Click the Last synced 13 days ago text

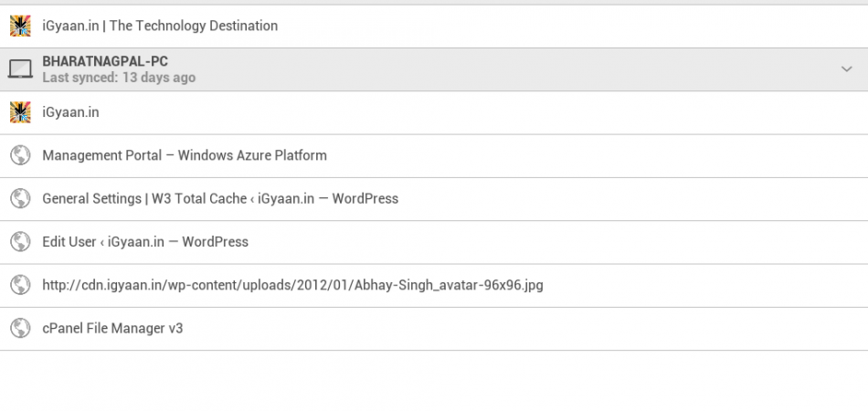coord(119,79)
